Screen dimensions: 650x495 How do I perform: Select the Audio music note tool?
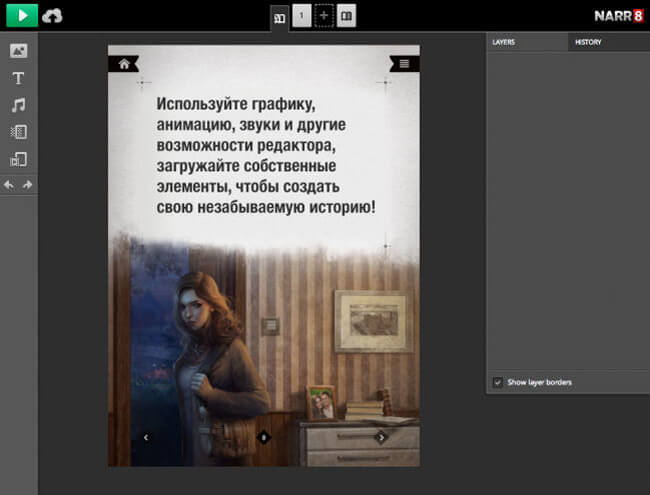18,105
